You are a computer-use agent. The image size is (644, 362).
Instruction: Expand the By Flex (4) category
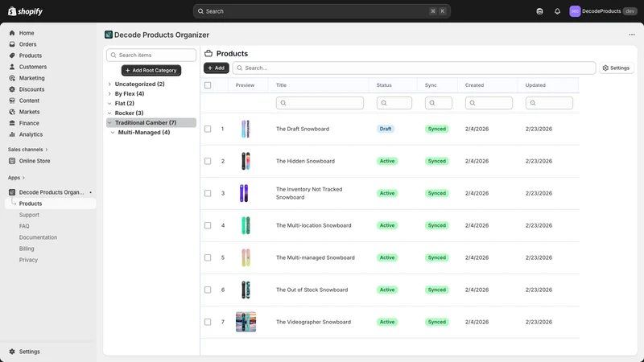coord(109,93)
